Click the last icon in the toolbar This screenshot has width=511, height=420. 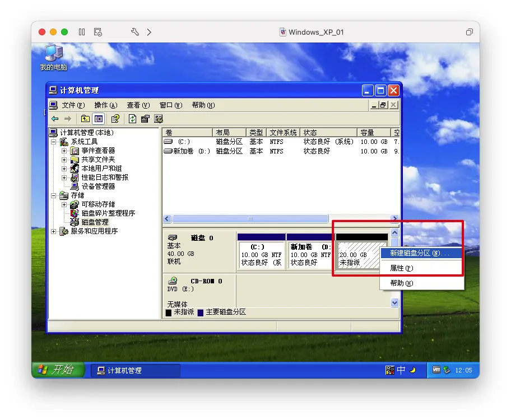click(159, 119)
